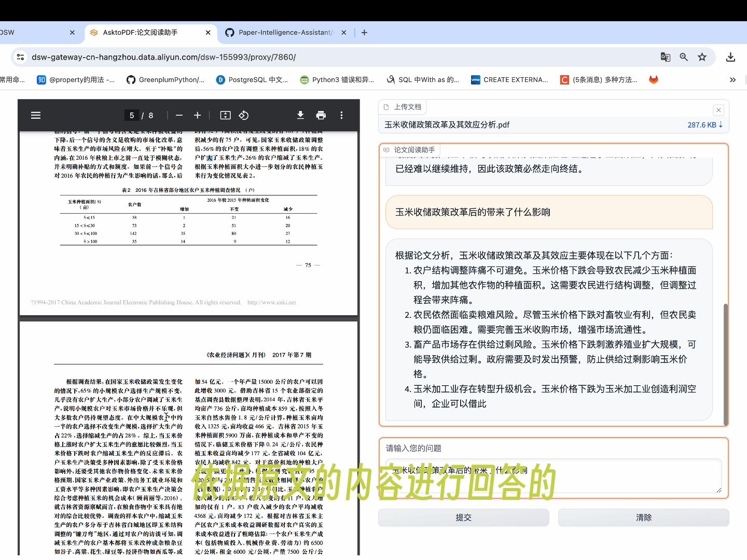The image size is (747, 560).
Task: Click the address bar URL
Action: click(163, 57)
